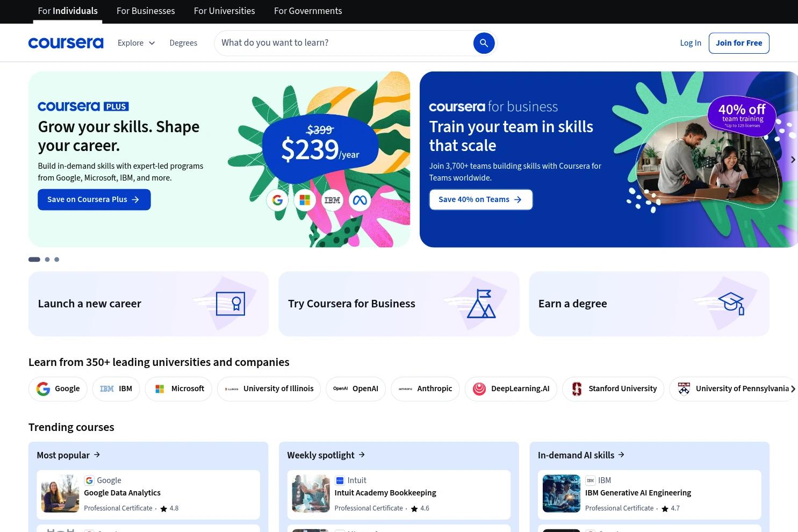Click the 'Try Coursera for Business' card text
Image resolution: width=798 pixels, height=532 pixels.
click(351, 304)
